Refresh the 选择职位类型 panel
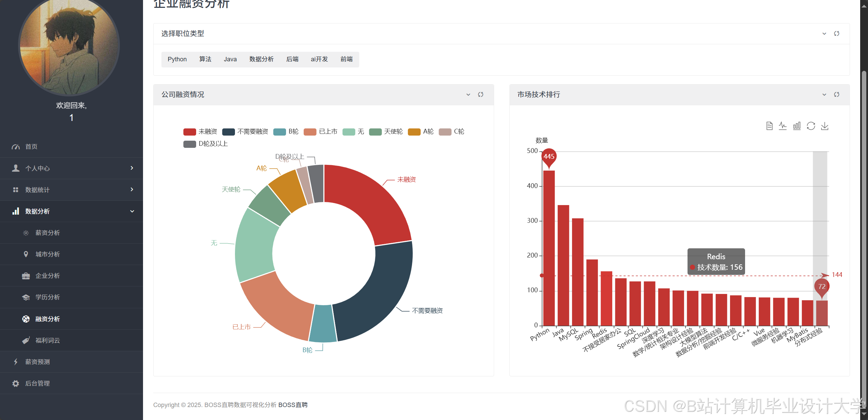Image resolution: width=868 pixels, height=420 pixels. pos(836,34)
